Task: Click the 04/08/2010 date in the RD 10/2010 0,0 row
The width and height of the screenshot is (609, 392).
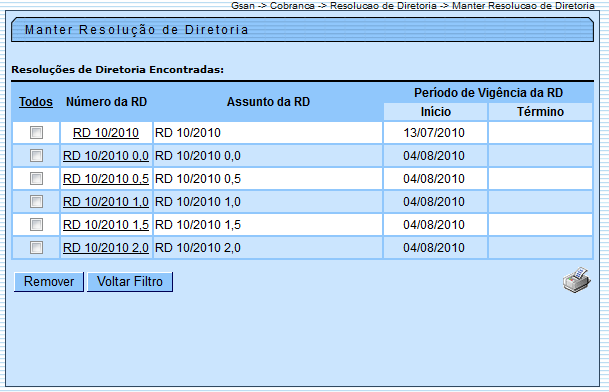Action: (434, 156)
